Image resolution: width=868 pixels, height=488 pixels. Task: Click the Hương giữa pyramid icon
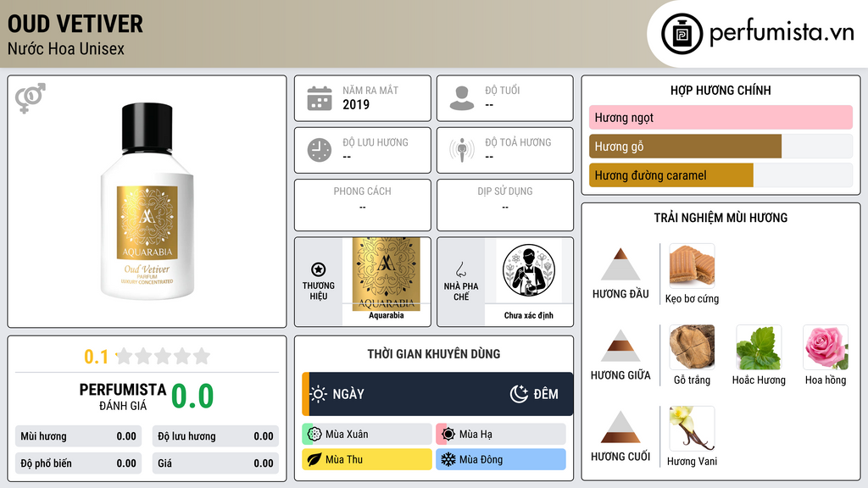pos(620,346)
